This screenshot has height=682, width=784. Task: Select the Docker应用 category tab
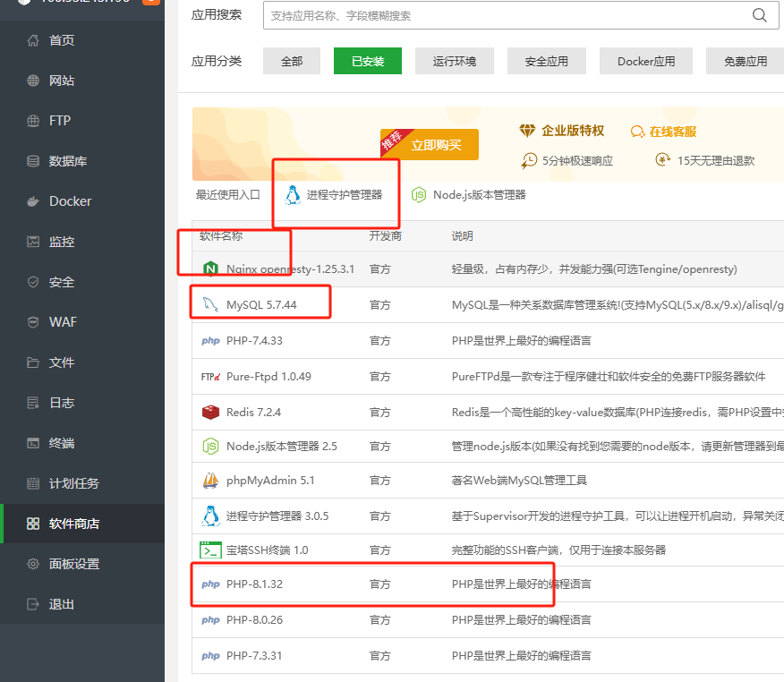pos(646,61)
